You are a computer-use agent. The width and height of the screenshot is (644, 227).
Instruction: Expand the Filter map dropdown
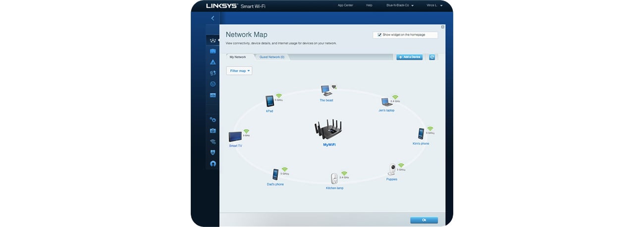tap(239, 71)
